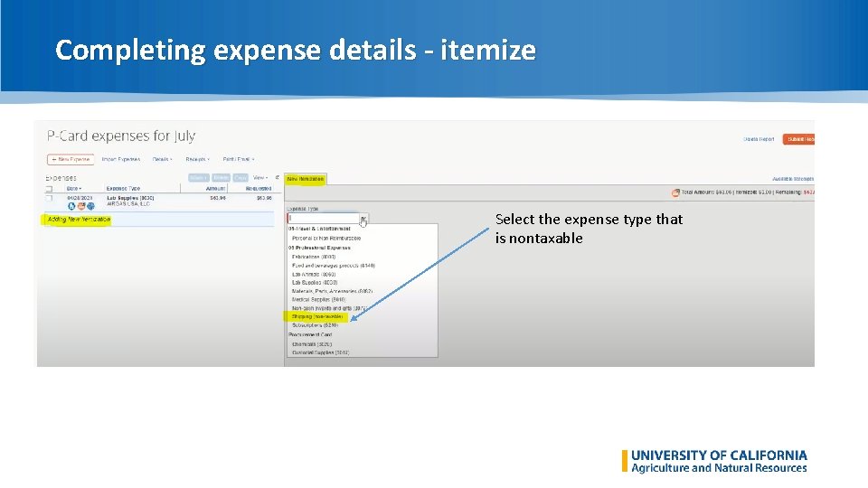Select the Adding New Itemization row
Screen dimensions: 868x488
point(158,220)
